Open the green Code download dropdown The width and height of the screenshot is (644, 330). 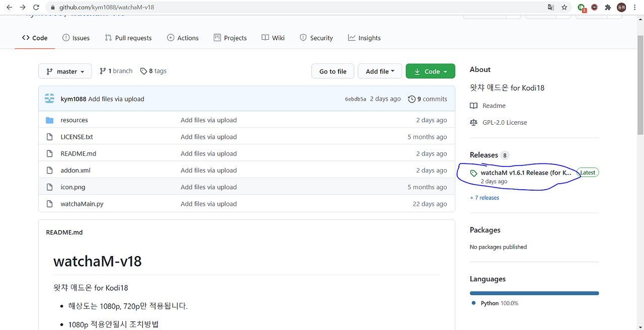(x=430, y=71)
